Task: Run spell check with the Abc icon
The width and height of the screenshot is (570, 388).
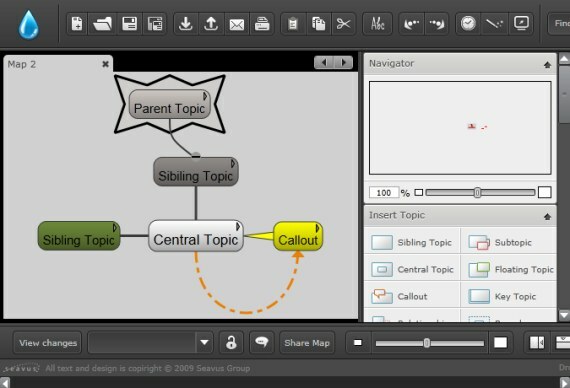Action: (x=377, y=24)
